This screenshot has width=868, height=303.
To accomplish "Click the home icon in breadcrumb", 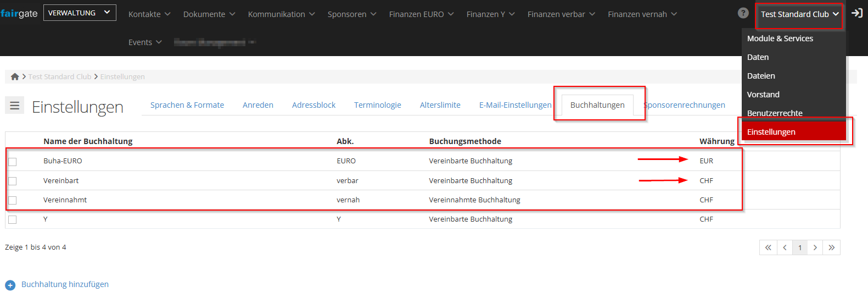I will tap(15, 77).
